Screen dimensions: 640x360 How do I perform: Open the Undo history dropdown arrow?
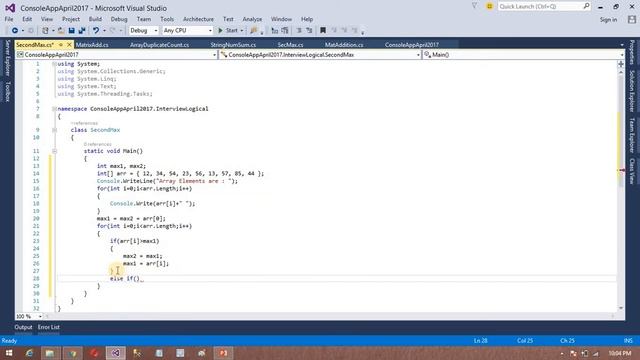pyautogui.click(x=104, y=31)
